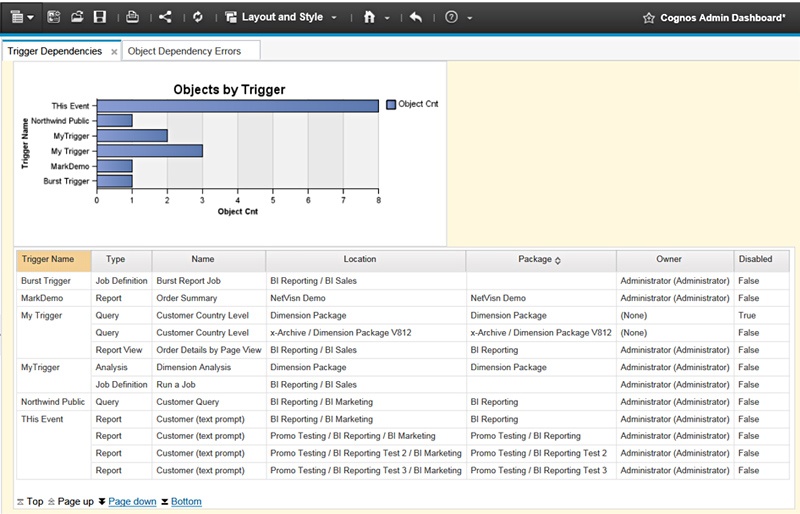Click the Type column header
The width and height of the screenshot is (800, 514).
pos(121,260)
